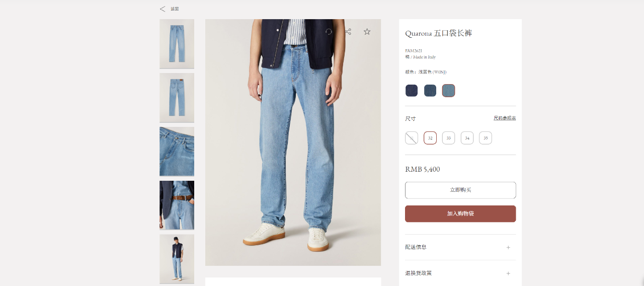Image resolution: width=644 pixels, height=286 pixels.
Task: Click plus icon beside 配送信息
Action: (508, 247)
